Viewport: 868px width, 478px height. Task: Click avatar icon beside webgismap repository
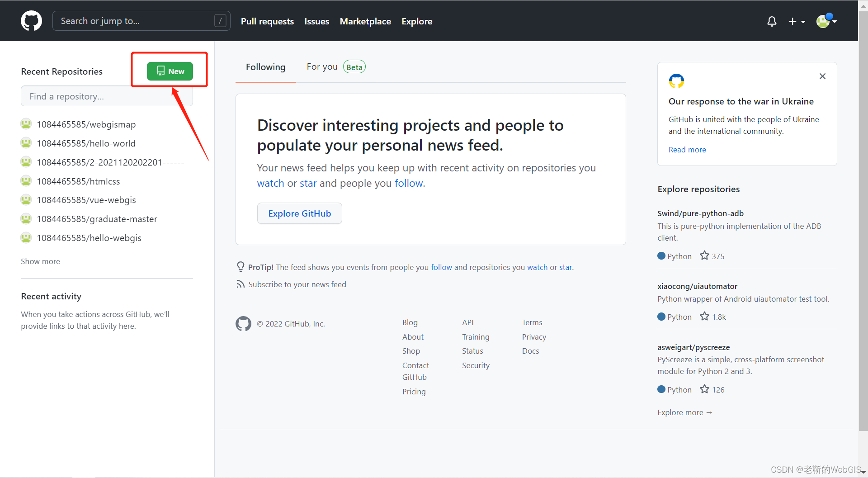[26, 124]
